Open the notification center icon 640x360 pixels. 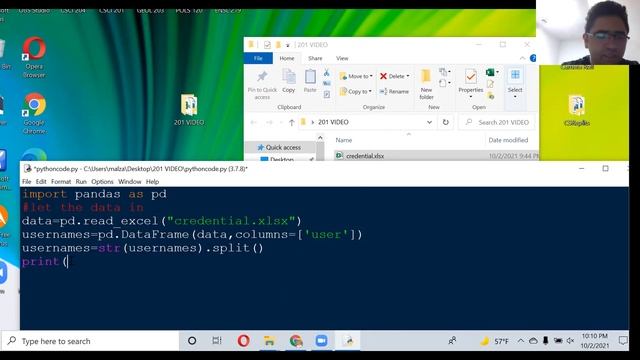click(x=623, y=340)
